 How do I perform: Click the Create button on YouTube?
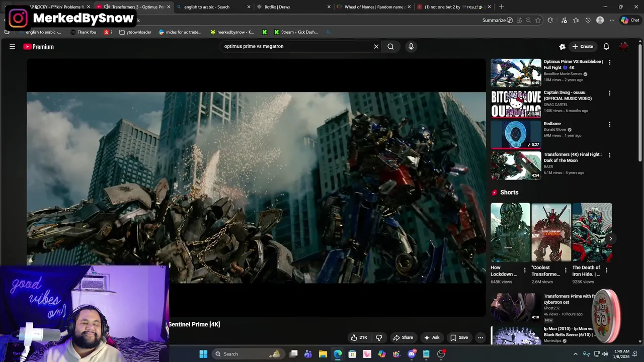pos(583,46)
